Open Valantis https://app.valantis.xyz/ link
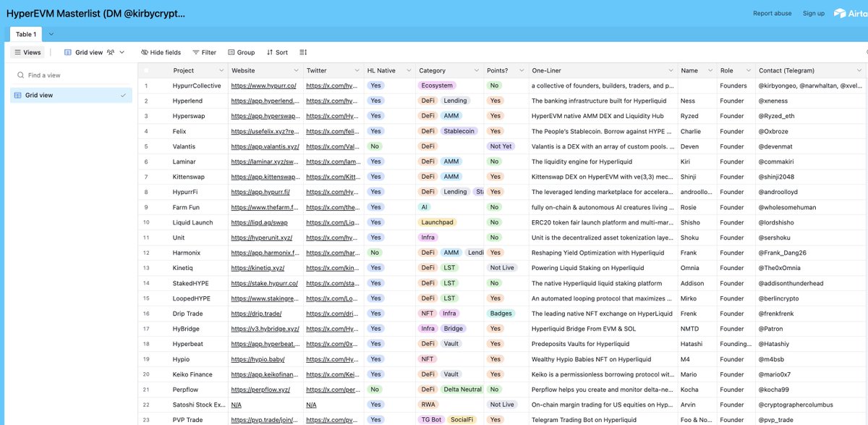868x425 pixels. coord(264,146)
